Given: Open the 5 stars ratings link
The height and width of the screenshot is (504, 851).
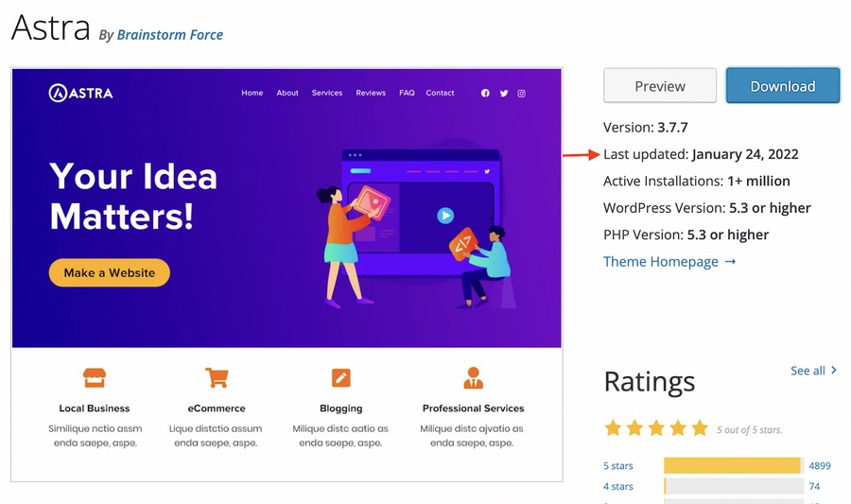Looking at the screenshot, I should click(x=618, y=465).
